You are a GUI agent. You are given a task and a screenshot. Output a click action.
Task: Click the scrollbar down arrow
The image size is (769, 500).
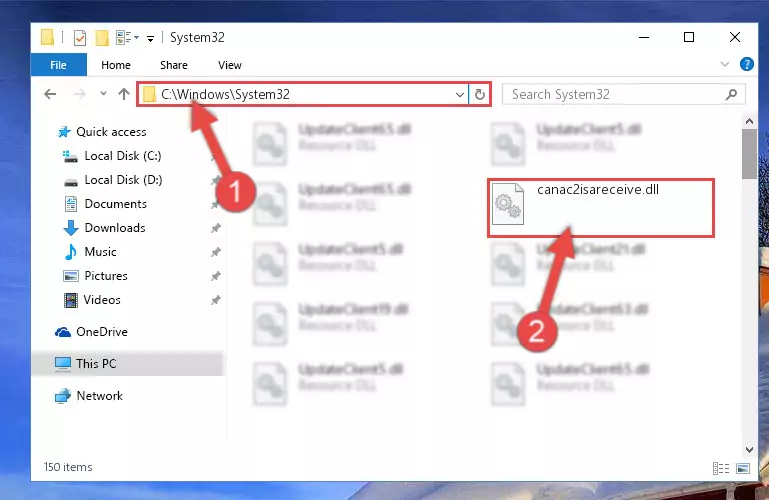click(x=749, y=450)
